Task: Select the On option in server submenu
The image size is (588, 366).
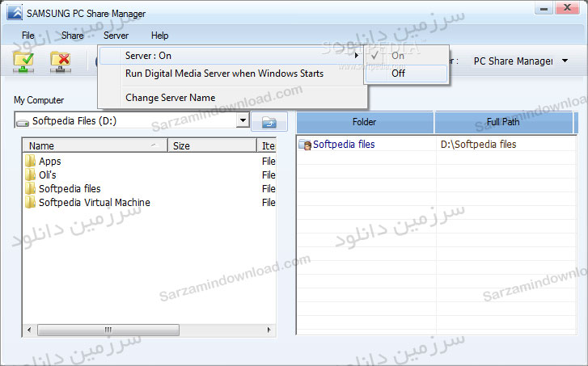Action: 406,56
